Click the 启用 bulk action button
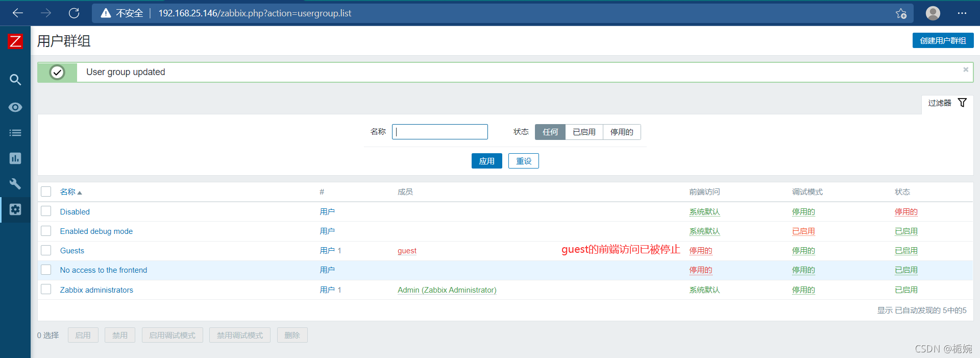The width and height of the screenshot is (980, 358). (x=83, y=335)
